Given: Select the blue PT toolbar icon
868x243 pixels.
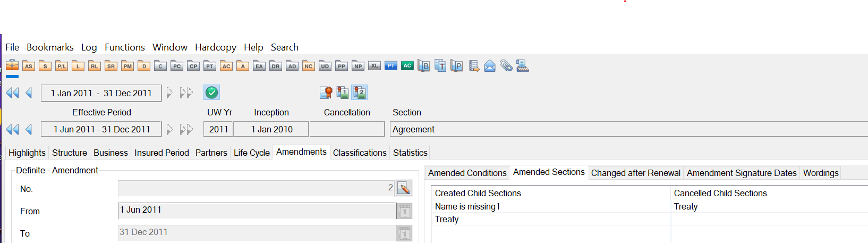Looking at the screenshot, I should coord(391,66).
